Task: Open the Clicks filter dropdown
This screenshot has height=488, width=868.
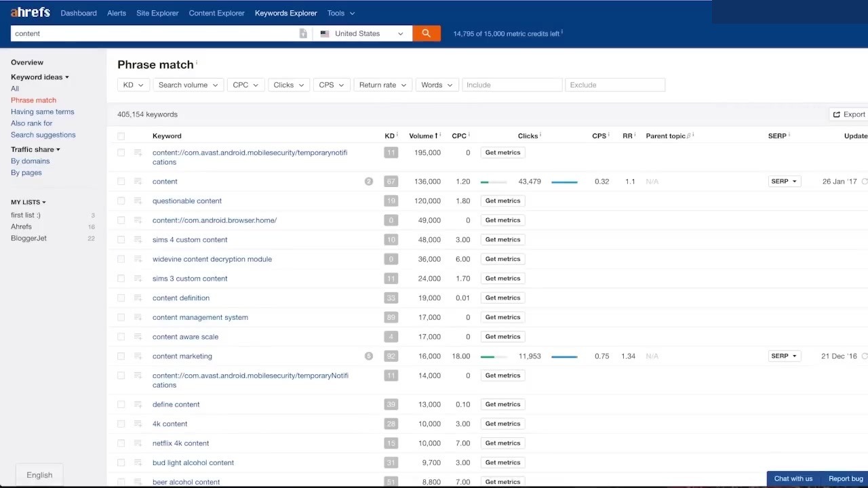Action: [x=289, y=85]
